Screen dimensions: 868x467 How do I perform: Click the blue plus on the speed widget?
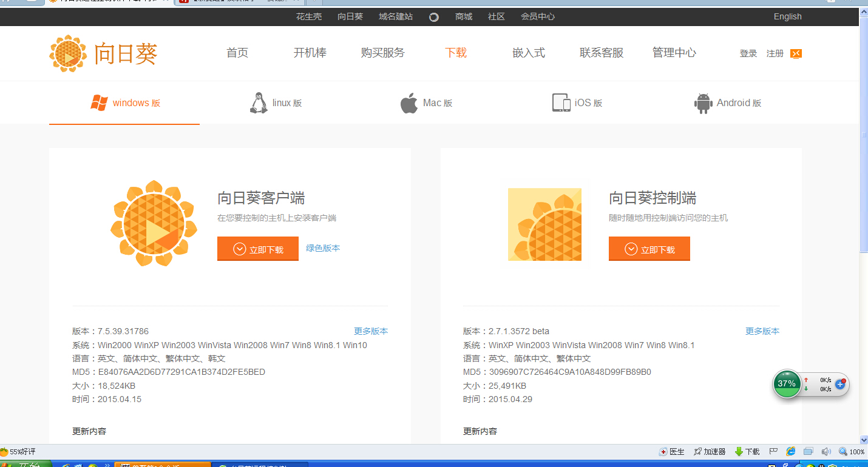[x=840, y=384]
